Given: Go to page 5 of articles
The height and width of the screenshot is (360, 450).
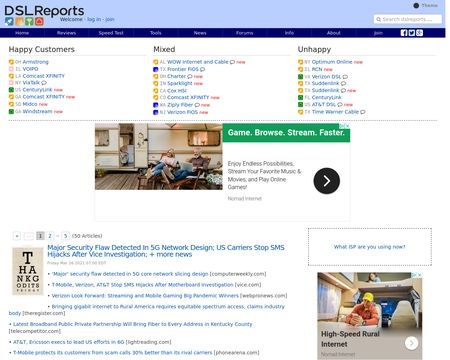Looking at the screenshot, I should coord(65,236).
